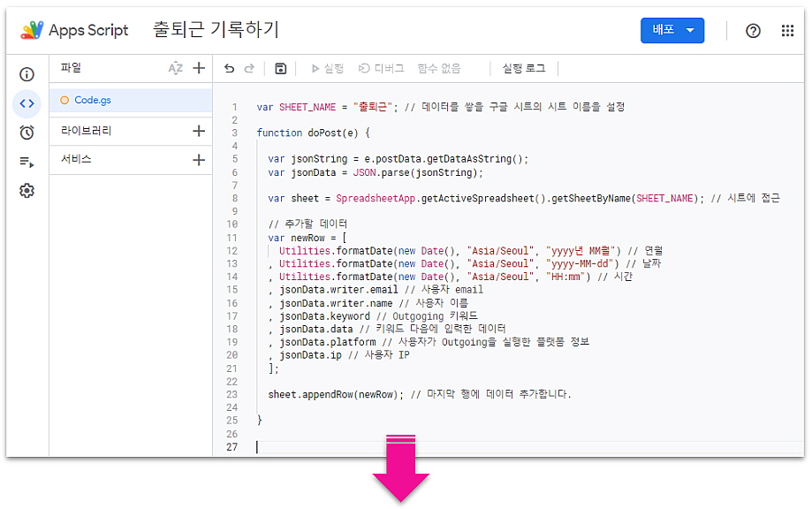
Task: Open the 실행 로그 execution log
Action: click(x=524, y=69)
